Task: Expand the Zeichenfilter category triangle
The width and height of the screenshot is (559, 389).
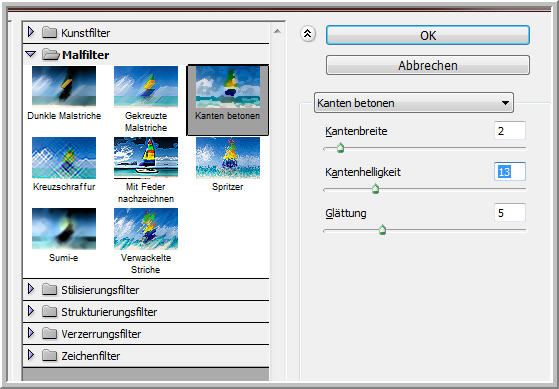Action: (31, 355)
